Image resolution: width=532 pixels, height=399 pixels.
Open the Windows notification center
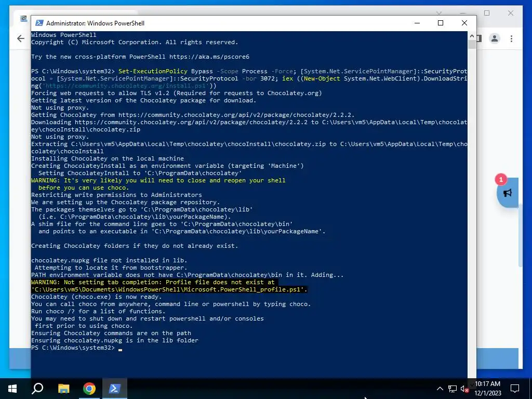point(515,389)
